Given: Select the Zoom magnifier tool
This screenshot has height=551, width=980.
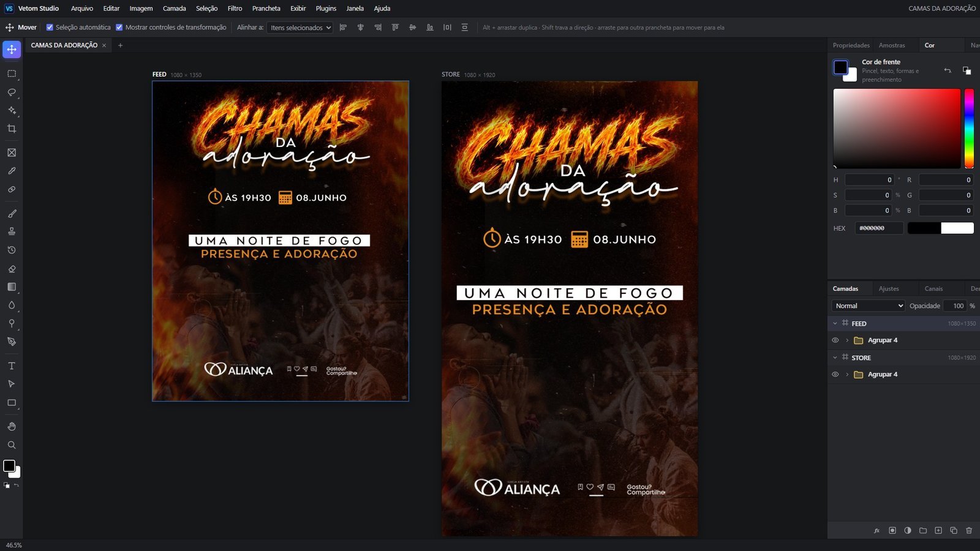Looking at the screenshot, I should coord(12,445).
